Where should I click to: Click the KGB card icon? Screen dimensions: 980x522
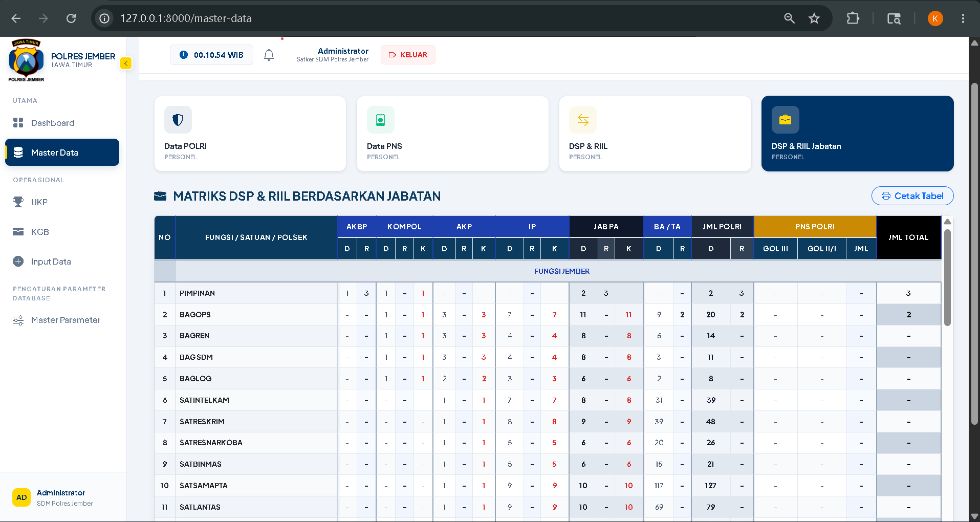[x=18, y=232]
